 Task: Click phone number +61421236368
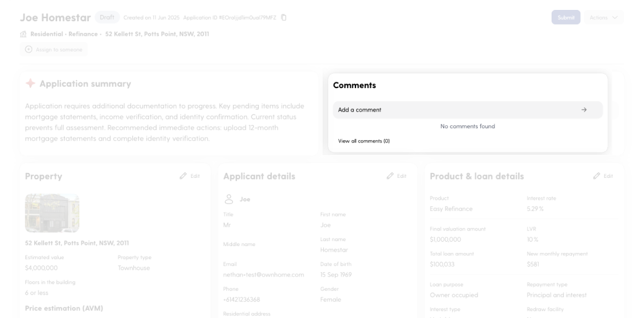pos(241,299)
